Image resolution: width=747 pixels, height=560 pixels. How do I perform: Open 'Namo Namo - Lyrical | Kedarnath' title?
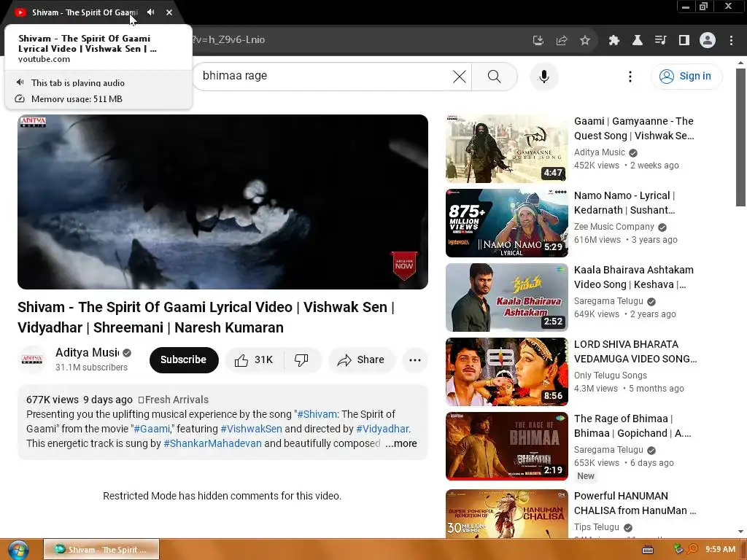624,203
